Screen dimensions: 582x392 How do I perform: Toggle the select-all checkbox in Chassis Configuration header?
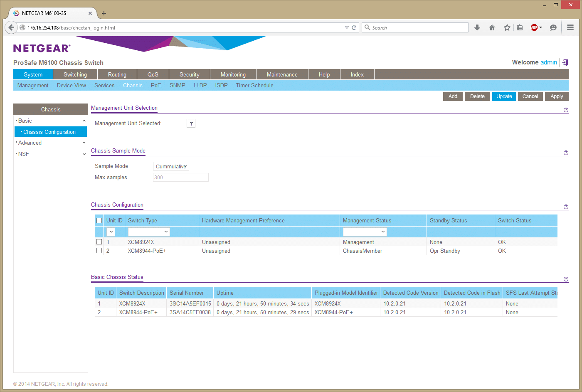click(x=99, y=221)
